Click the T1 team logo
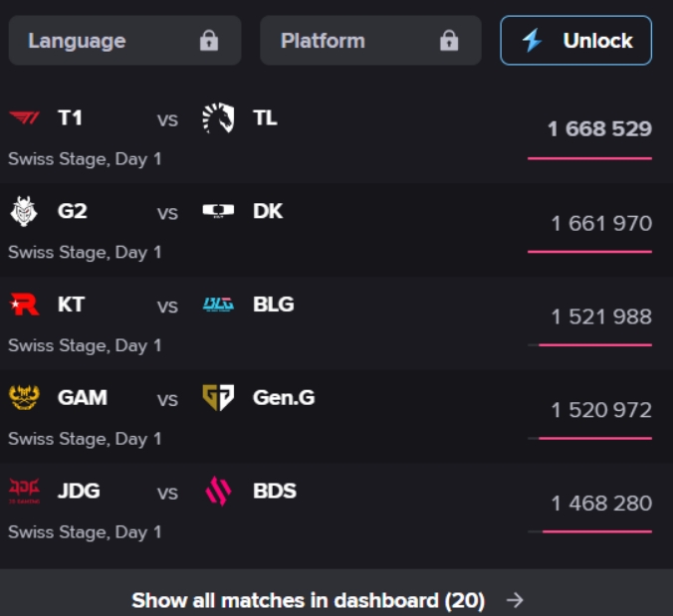The image size is (673, 616). [23, 118]
